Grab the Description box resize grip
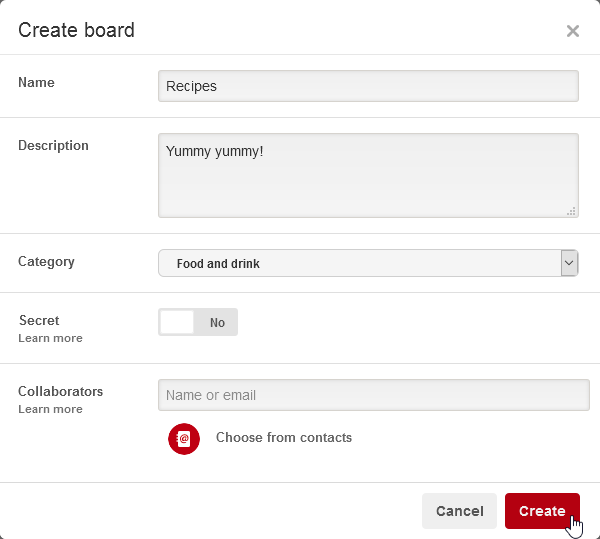The height and width of the screenshot is (539, 600). [571, 211]
